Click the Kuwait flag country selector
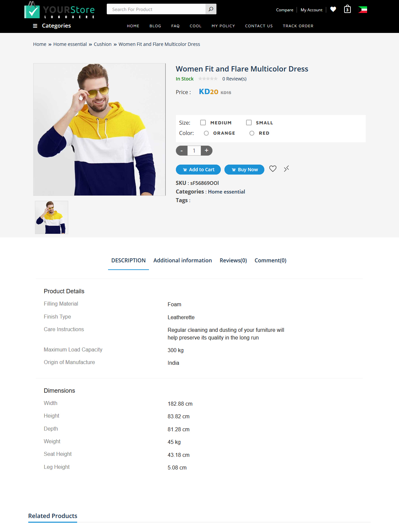 [x=363, y=10]
